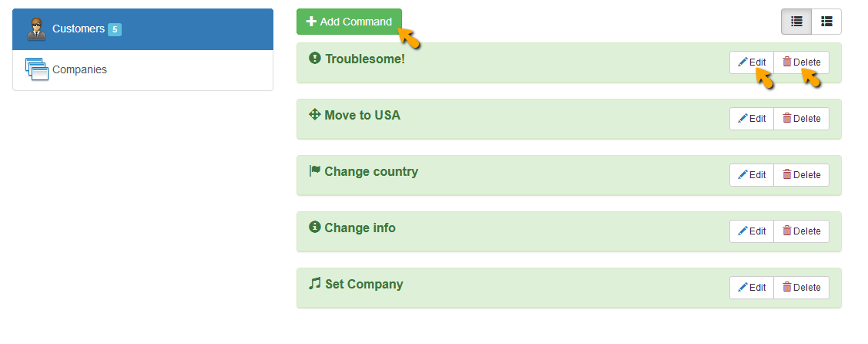Edit the Set Company command
Viewport: 868px width, 344px height.
[x=752, y=288]
